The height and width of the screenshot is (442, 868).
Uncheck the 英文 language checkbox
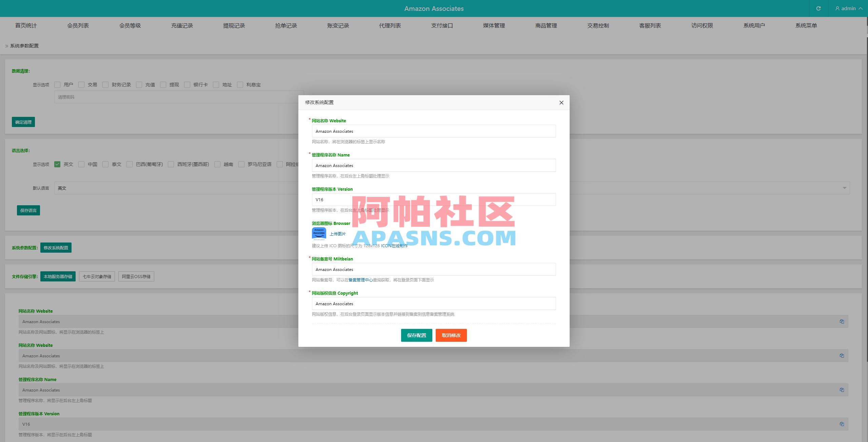(x=57, y=164)
